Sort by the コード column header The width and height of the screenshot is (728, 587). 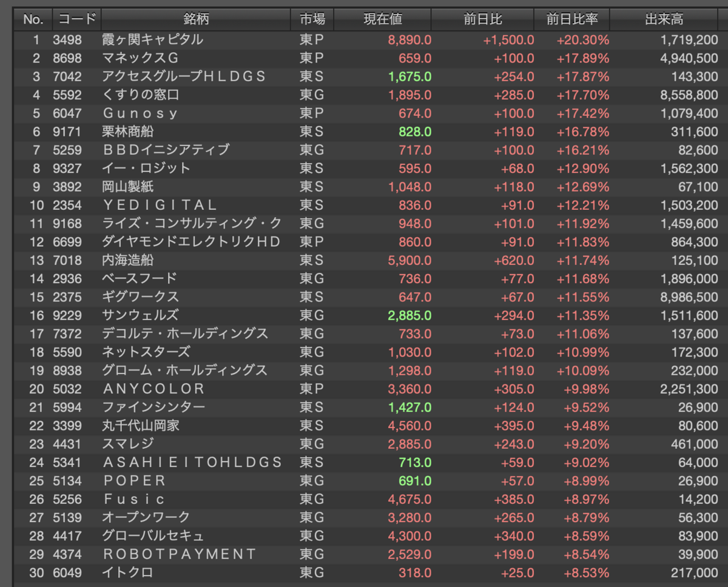[77, 19]
